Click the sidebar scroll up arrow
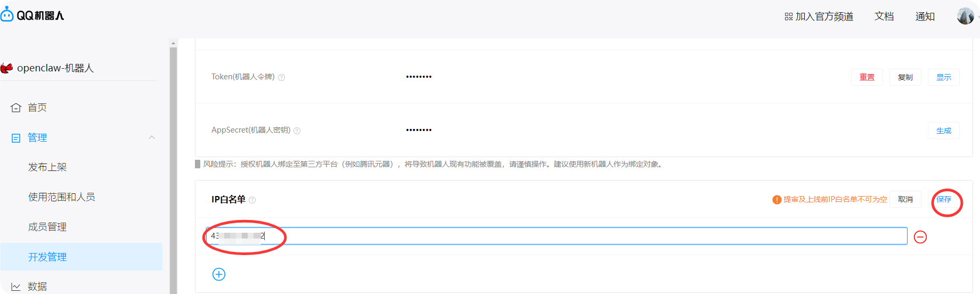 173,43
